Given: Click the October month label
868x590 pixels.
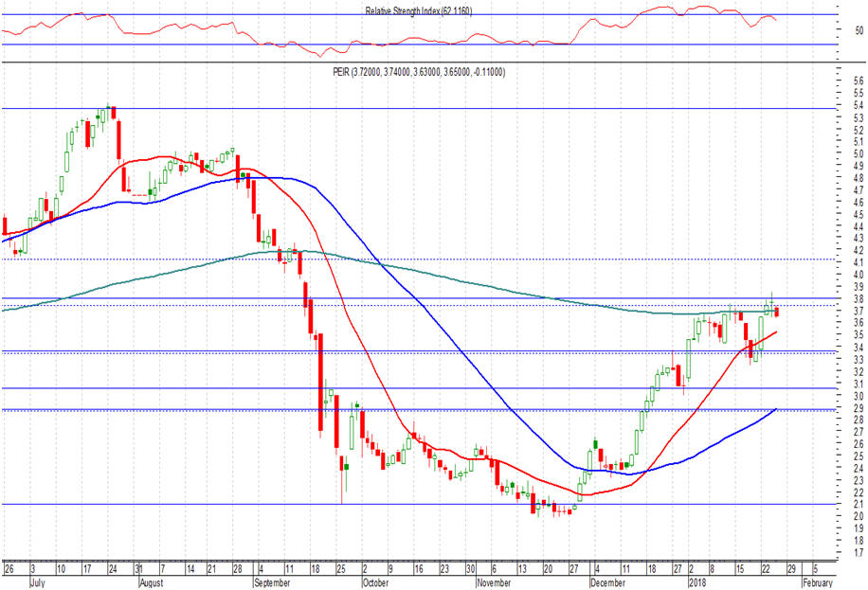Looking at the screenshot, I should [373, 582].
